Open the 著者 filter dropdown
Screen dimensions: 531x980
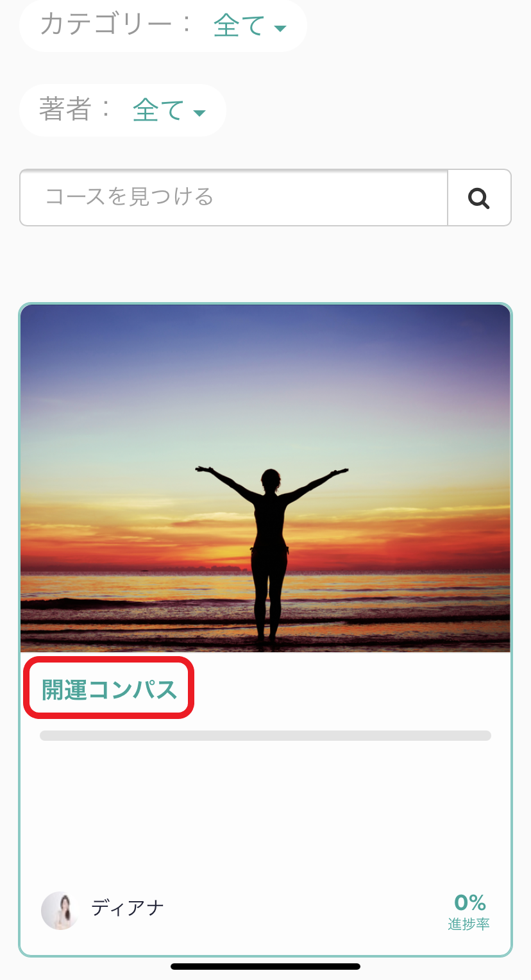click(122, 110)
